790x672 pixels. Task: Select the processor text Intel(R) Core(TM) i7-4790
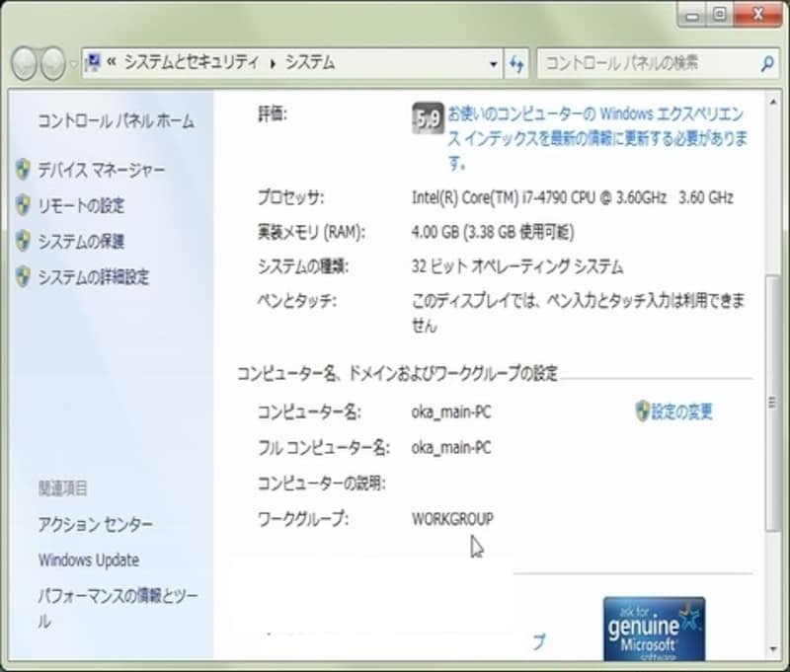(489, 197)
